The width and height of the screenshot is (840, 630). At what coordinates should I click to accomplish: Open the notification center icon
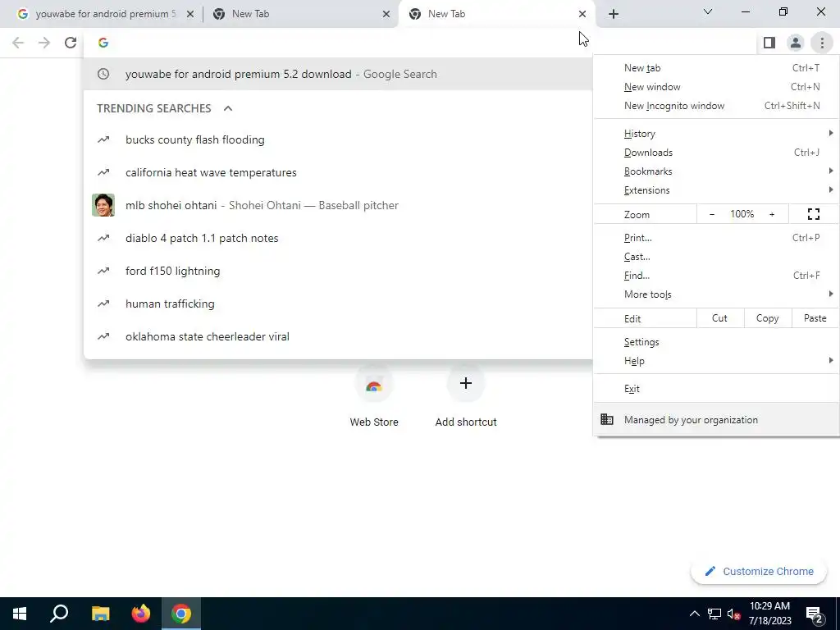coord(815,615)
